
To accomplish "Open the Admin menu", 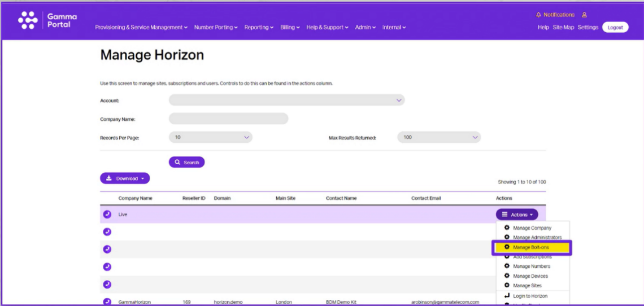I will click(365, 28).
